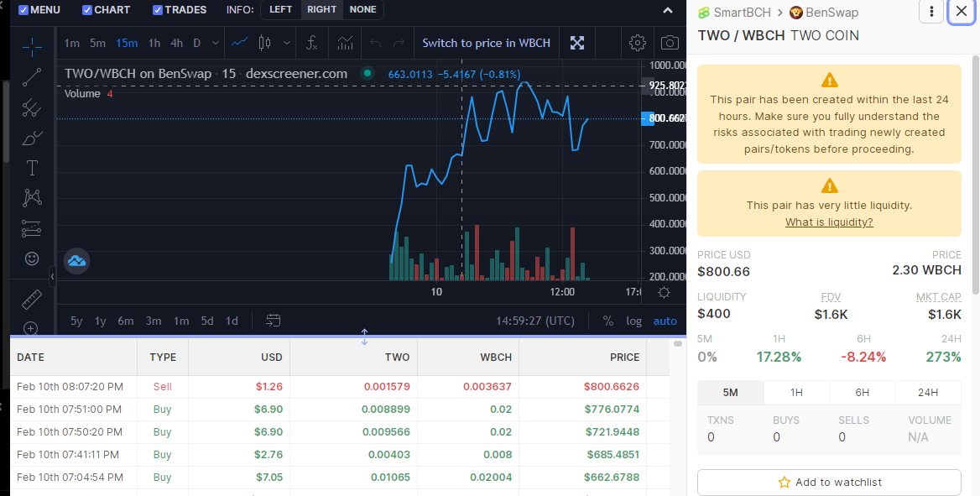Click the chart/trades panel resize handle
Image resolution: width=980 pixels, height=496 pixels.
click(x=364, y=337)
